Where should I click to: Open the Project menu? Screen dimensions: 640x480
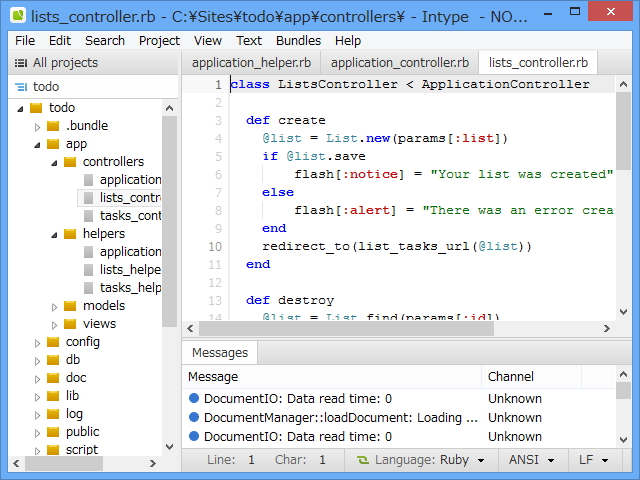coord(159,41)
